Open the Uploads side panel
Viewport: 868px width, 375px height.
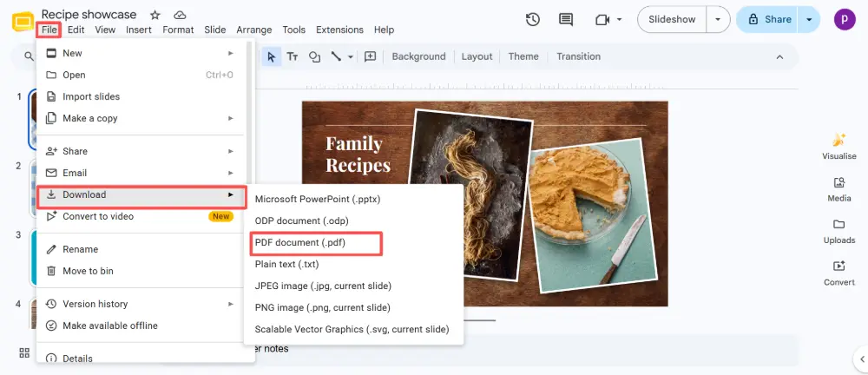838,231
